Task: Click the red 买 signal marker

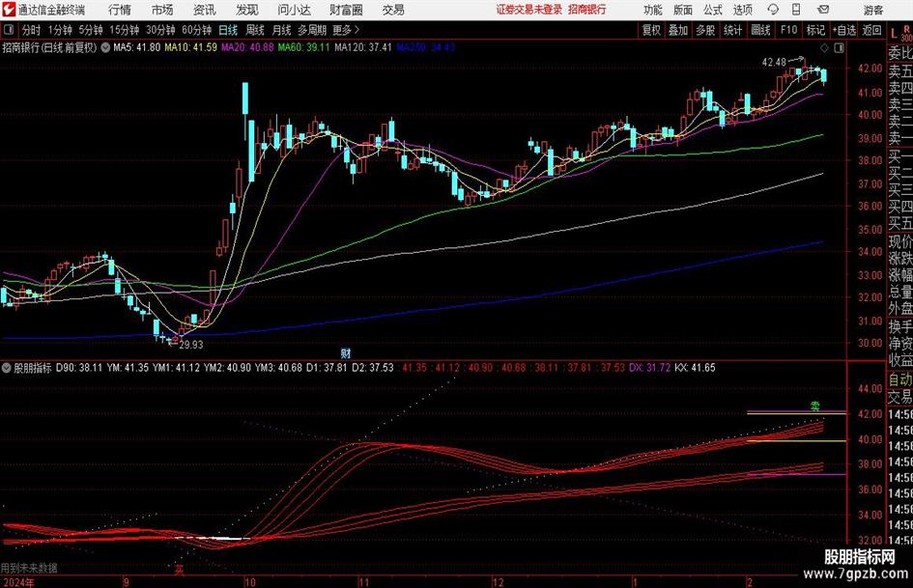Action: click(x=180, y=569)
